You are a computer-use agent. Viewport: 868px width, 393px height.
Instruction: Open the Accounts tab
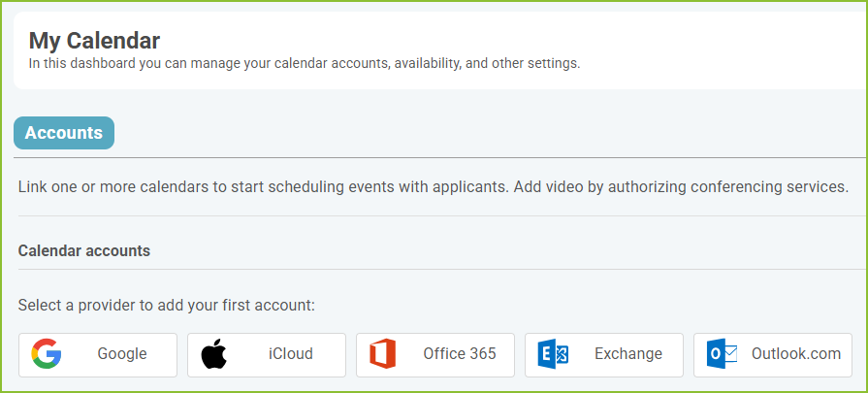pyautogui.click(x=64, y=133)
